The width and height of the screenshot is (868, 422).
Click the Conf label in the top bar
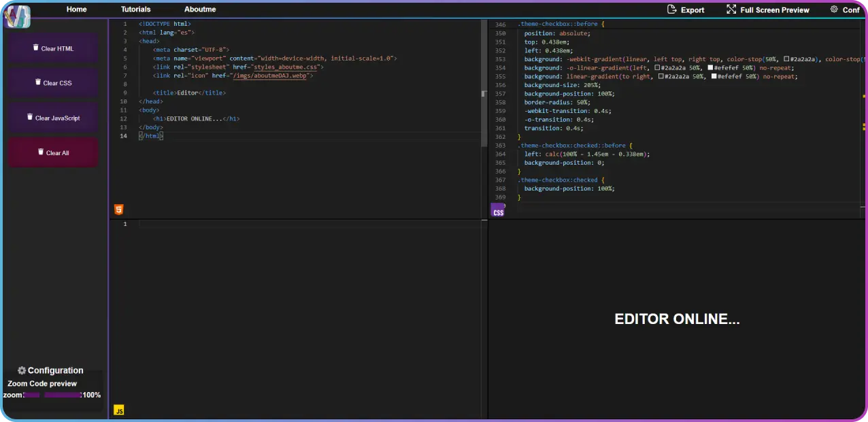pos(851,10)
